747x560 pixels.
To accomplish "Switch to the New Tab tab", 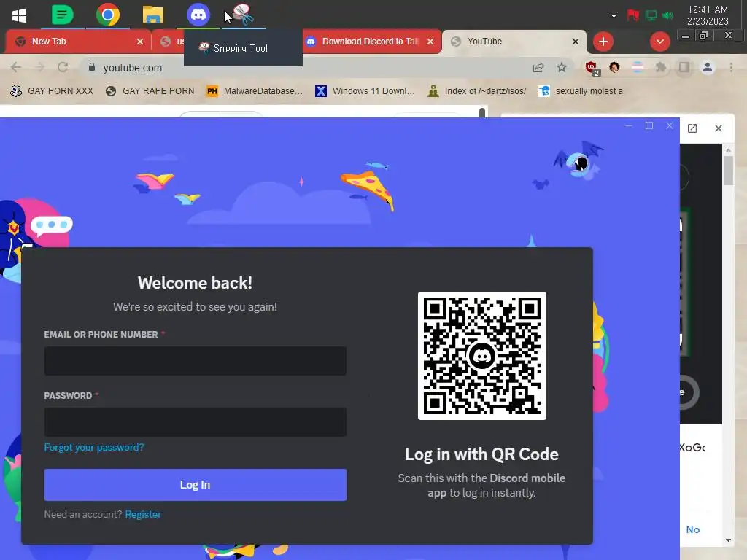I will pyautogui.click(x=76, y=42).
